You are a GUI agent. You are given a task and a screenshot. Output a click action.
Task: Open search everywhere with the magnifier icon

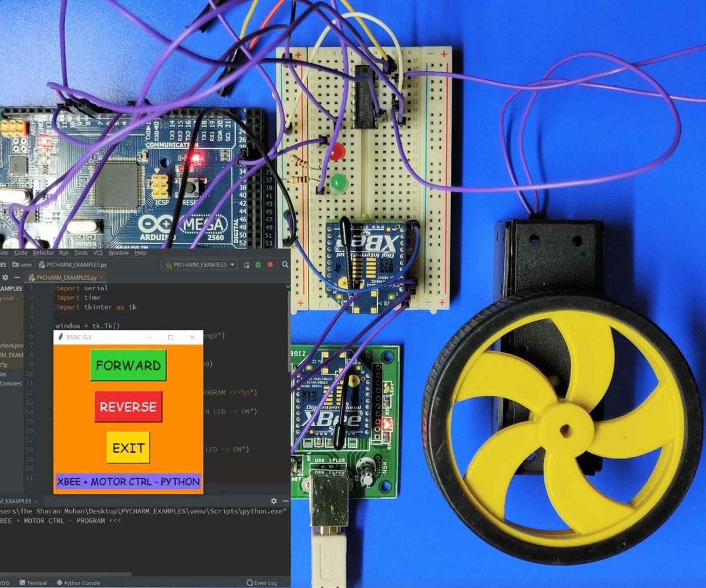click(285, 265)
